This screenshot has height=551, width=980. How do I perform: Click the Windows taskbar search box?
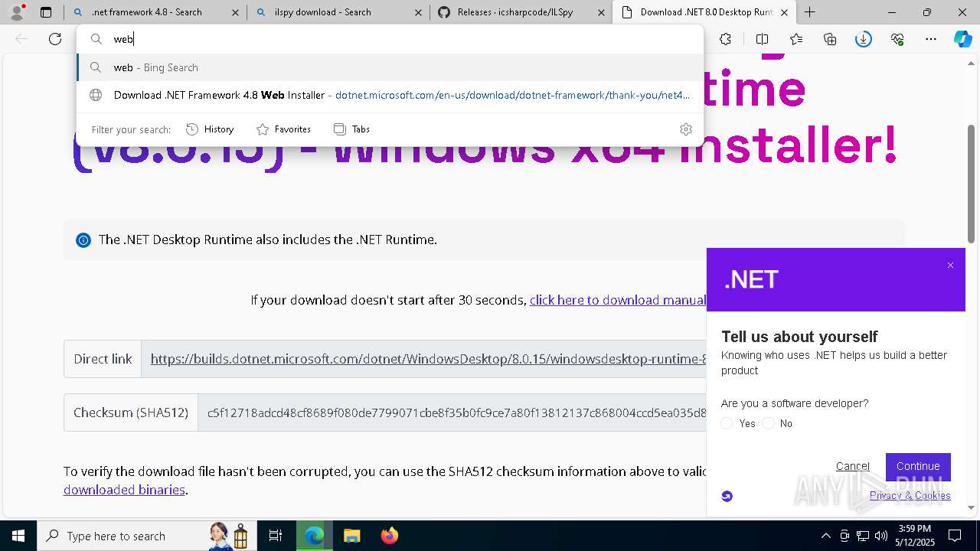(145, 536)
